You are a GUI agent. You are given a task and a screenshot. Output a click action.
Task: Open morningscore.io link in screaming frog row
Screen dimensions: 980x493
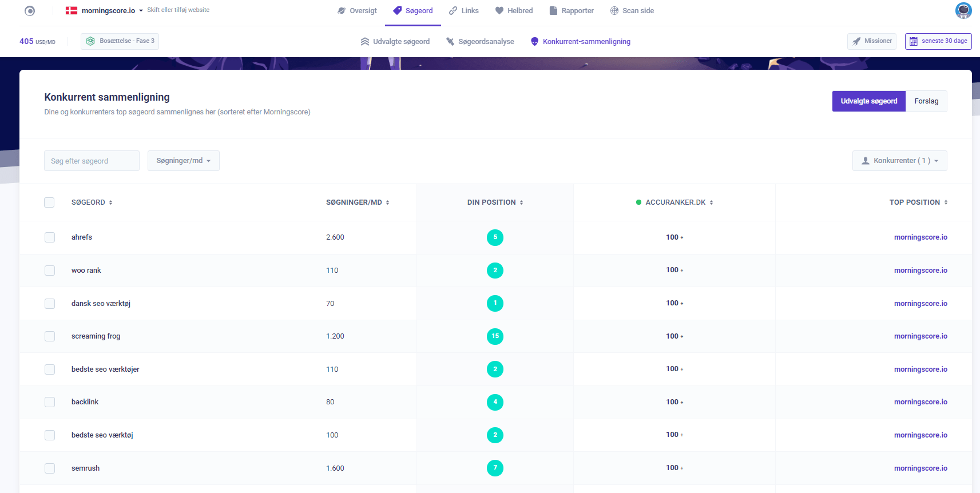coord(921,336)
